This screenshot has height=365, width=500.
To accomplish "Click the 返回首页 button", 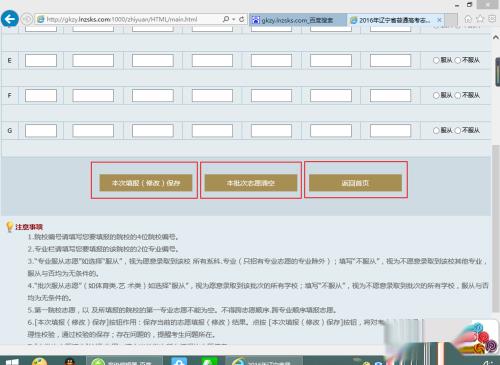I will point(355,183).
